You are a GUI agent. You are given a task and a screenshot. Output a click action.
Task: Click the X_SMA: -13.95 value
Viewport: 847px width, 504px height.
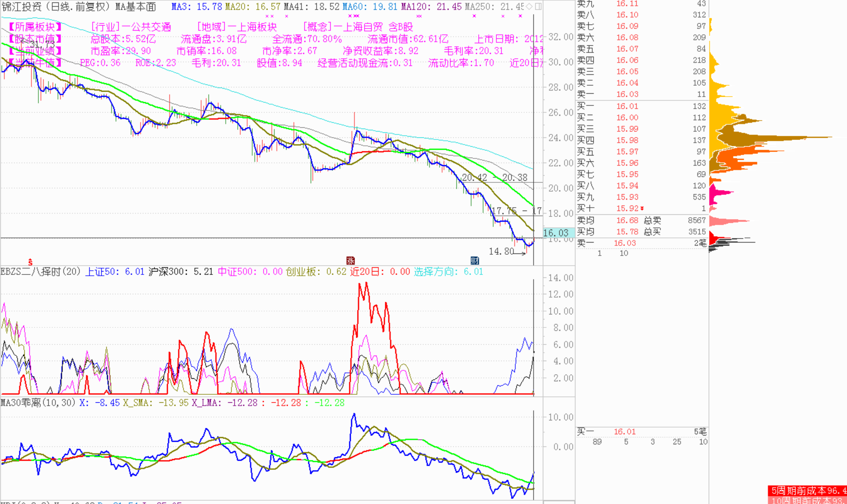pos(156,403)
